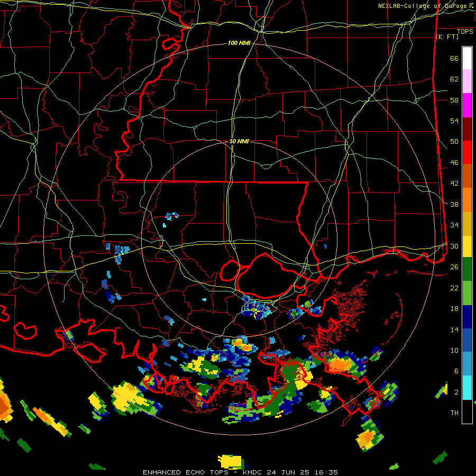Click the legend value "42"
The width and height of the screenshot is (476, 476).
click(454, 184)
